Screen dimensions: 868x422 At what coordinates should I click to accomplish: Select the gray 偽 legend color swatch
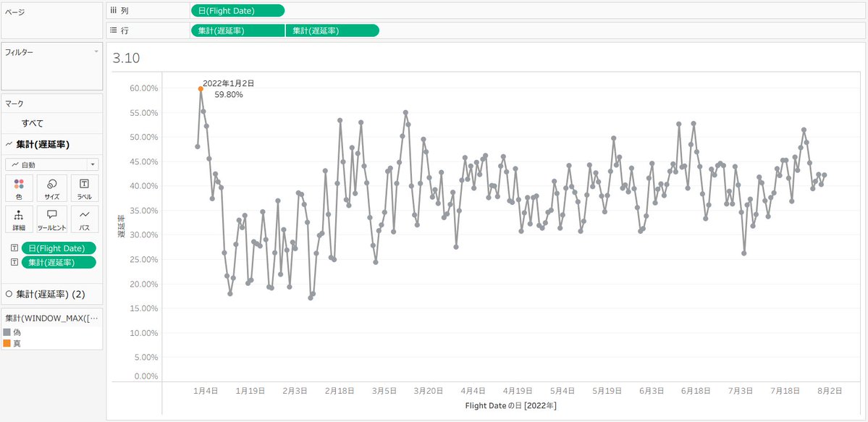point(7,332)
